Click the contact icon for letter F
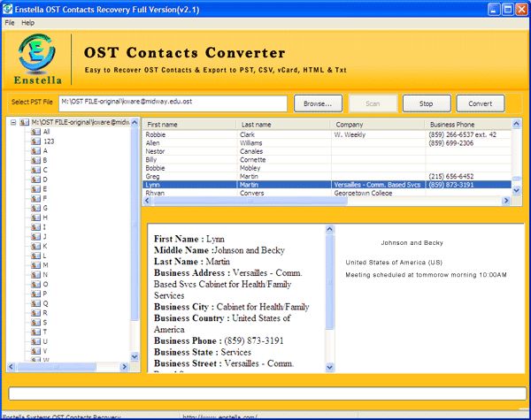Viewport: 531px width, 420px height. click(x=35, y=199)
